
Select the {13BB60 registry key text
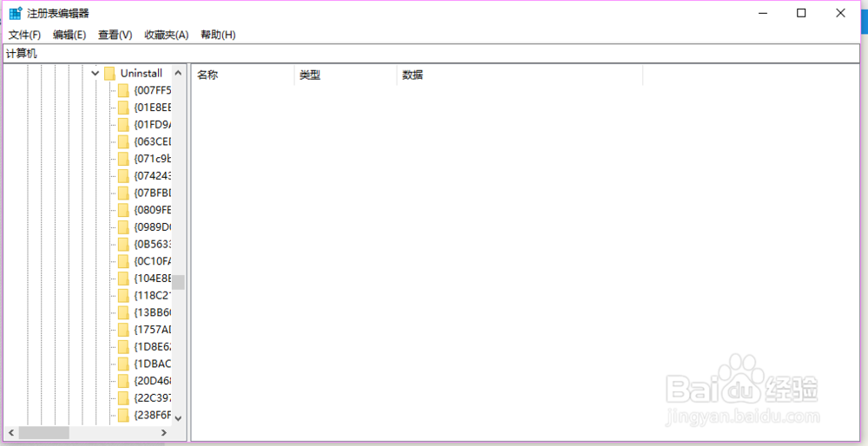(x=153, y=312)
